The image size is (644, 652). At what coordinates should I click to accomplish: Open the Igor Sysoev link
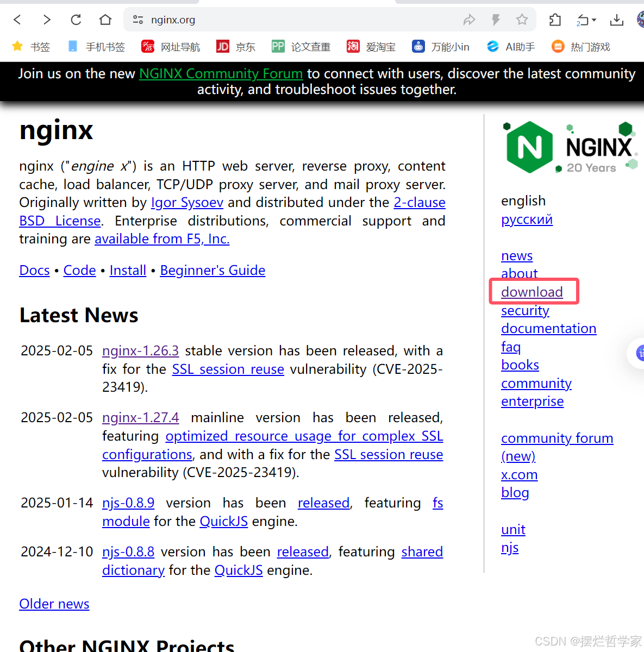(x=187, y=203)
